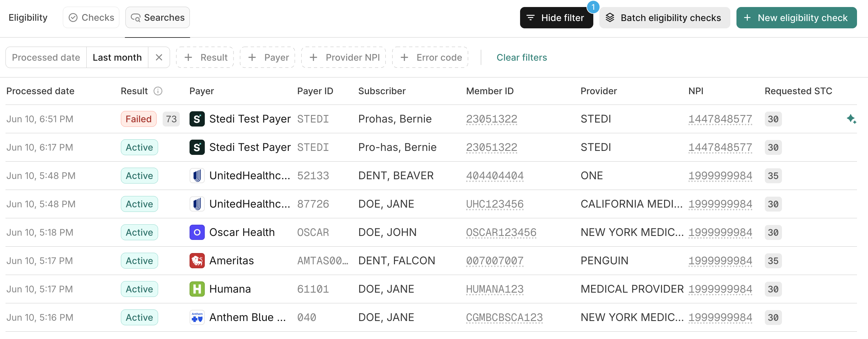The image size is (868, 339).
Task: Click STC code 35 in PENGUIN row
Action: coord(773,261)
